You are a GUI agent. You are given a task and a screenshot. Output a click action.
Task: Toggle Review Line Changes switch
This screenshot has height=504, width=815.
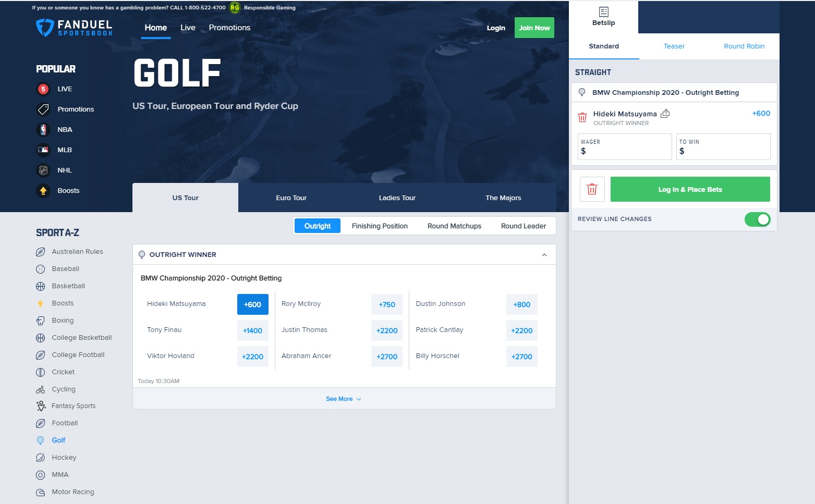[757, 219]
